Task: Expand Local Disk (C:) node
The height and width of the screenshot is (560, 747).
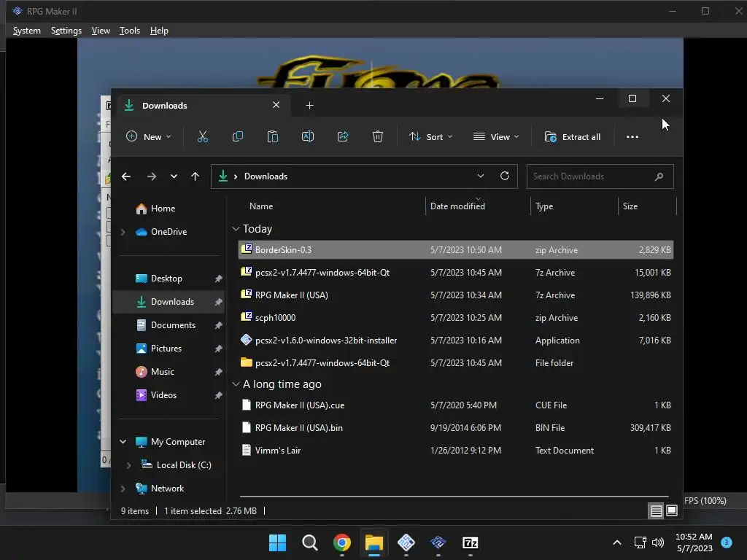Action: pyautogui.click(x=128, y=465)
